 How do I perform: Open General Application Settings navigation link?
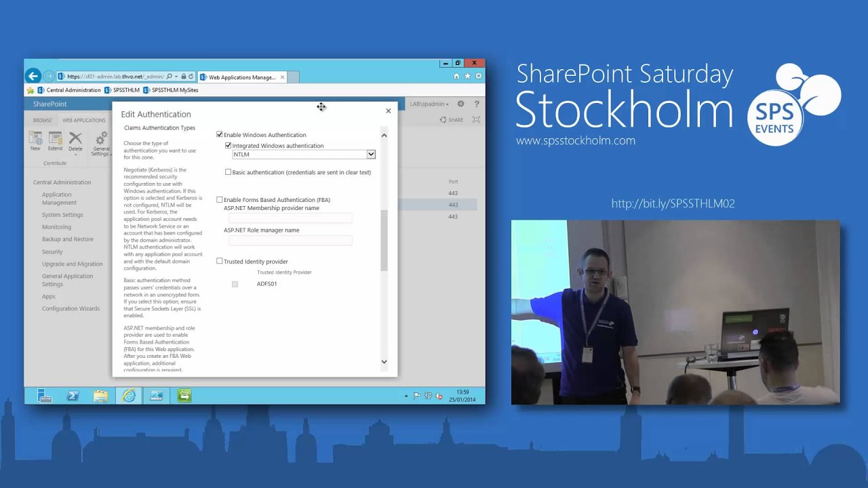point(67,280)
